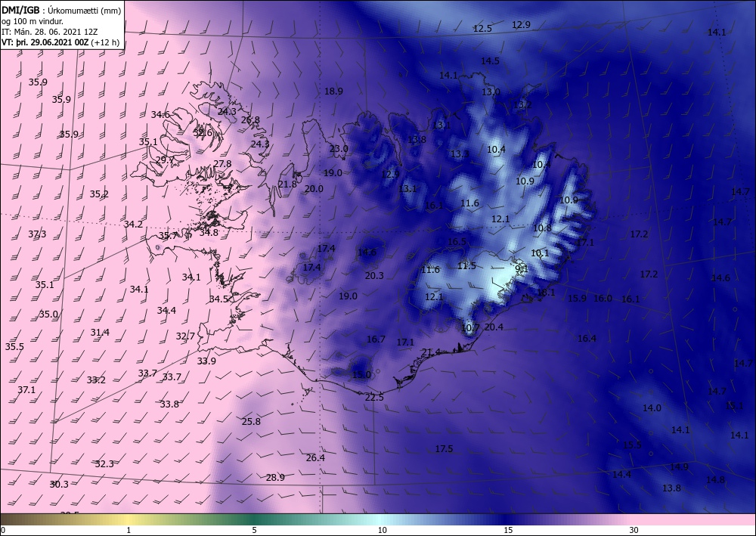Click the map value 20.4
The height and width of the screenshot is (536, 756).
494,327
